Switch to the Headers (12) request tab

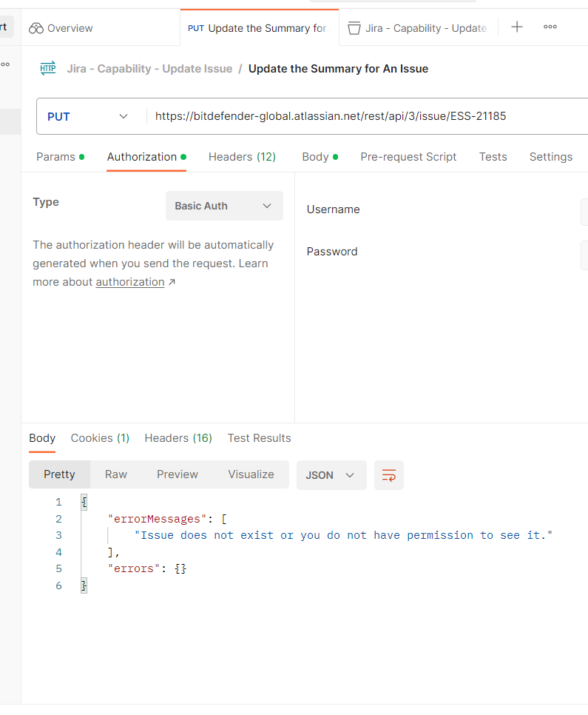pyautogui.click(x=242, y=156)
